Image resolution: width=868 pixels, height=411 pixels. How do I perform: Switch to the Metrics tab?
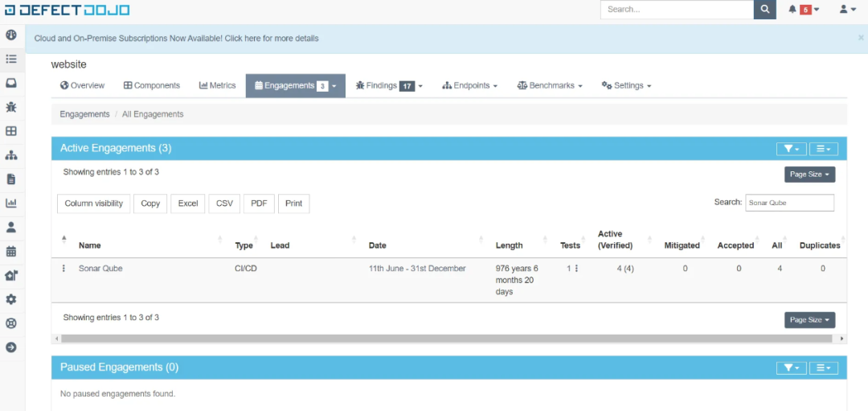[217, 86]
